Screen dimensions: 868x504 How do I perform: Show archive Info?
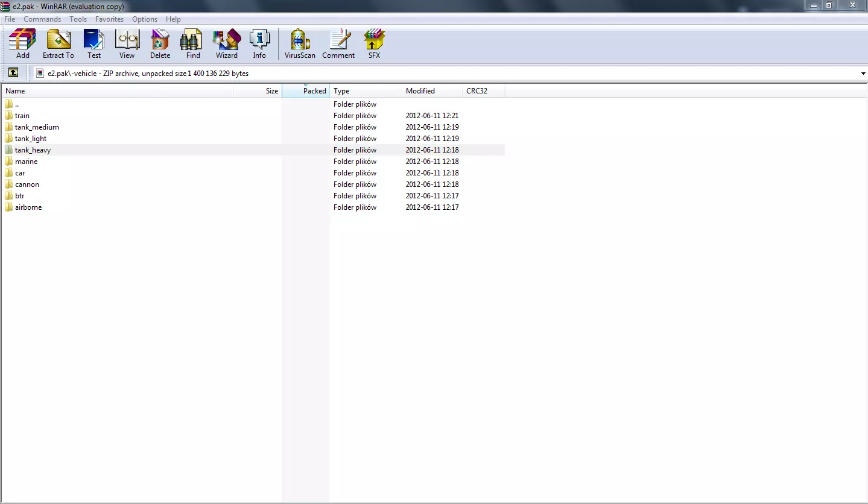tap(259, 40)
